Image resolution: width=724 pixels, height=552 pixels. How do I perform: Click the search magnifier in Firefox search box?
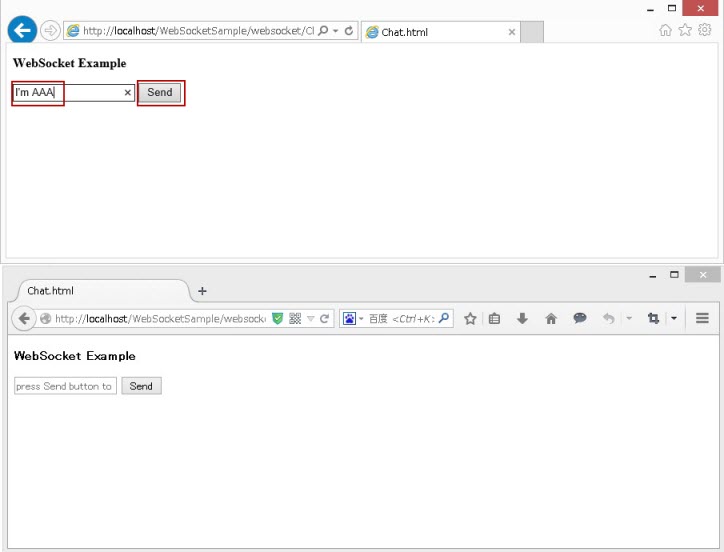pyautogui.click(x=444, y=318)
